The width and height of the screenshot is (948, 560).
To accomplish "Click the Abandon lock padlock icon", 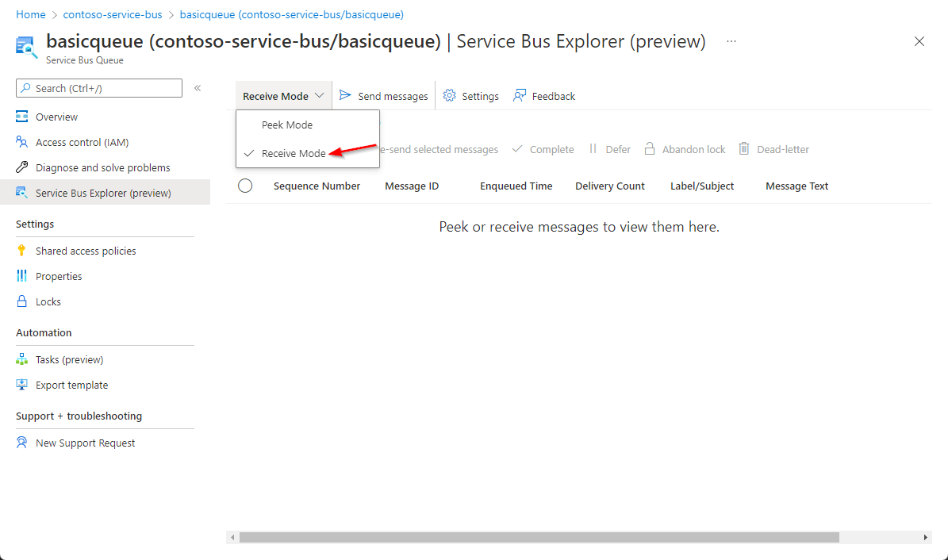I will coord(650,149).
